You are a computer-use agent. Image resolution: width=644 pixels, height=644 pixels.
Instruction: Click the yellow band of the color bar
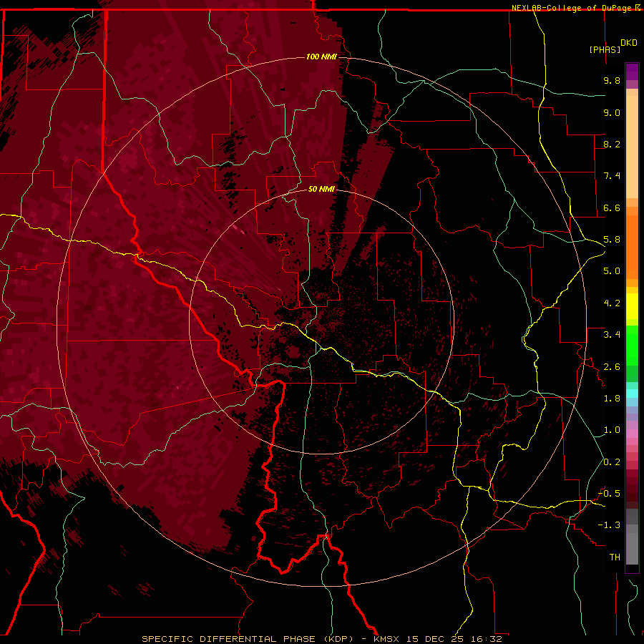[632, 306]
